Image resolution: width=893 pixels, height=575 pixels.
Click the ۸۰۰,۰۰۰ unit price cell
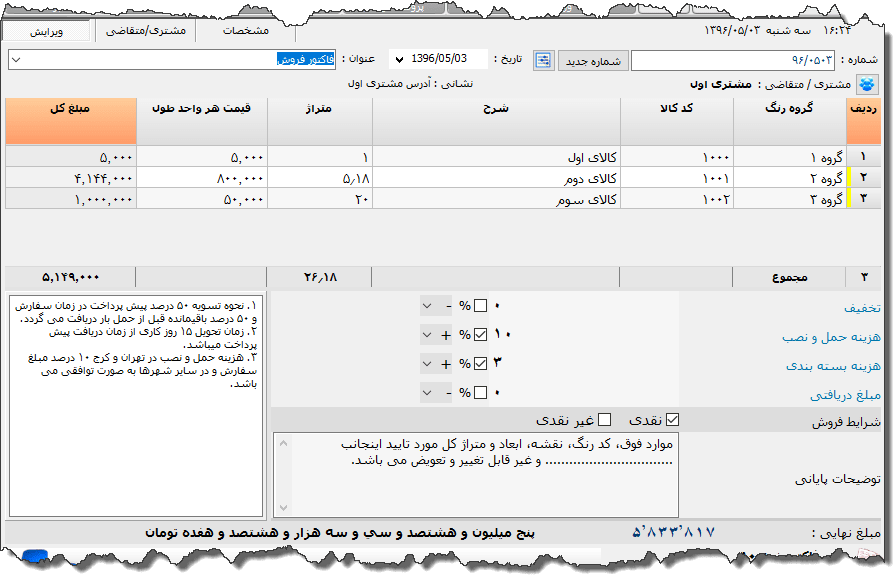202,178
